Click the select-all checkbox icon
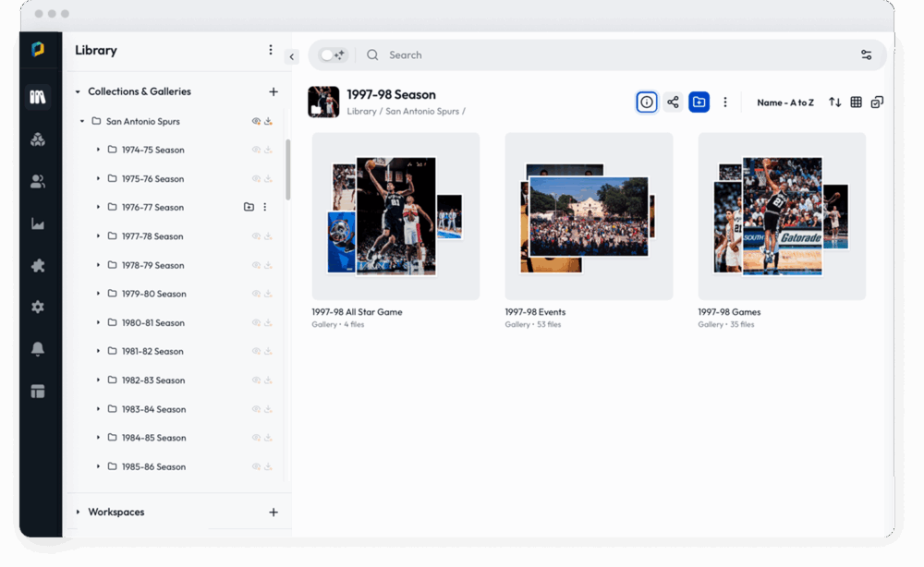This screenshot has width=924, height=567. coord(877,103)
